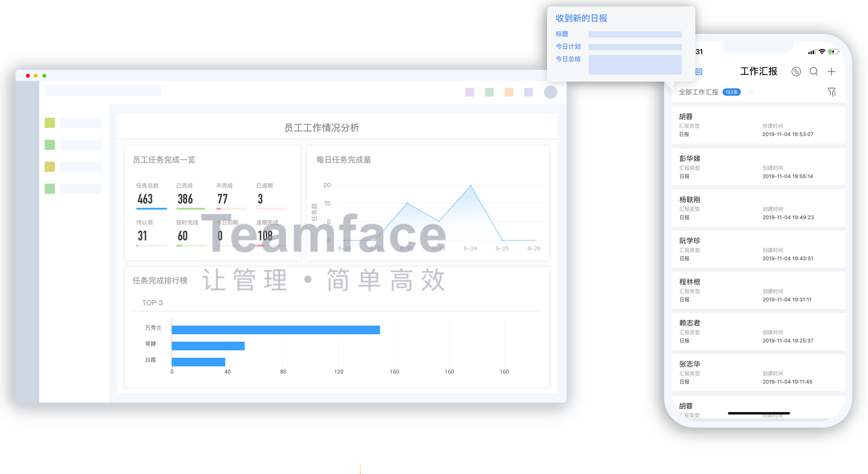Image resolution: width=868 pixels, height=474 pixels.
Task: Tap the 193条 count badge
Action: [731, 92]
